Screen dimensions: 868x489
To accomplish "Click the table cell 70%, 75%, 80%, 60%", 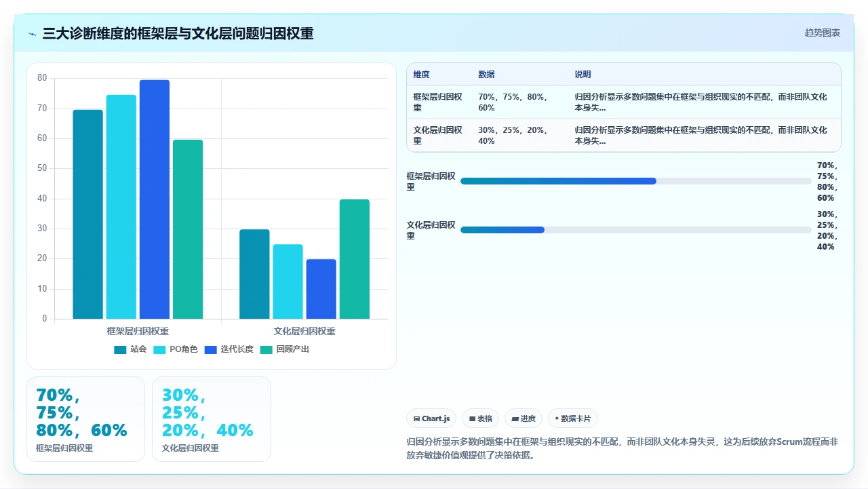I will pos(519,102).
